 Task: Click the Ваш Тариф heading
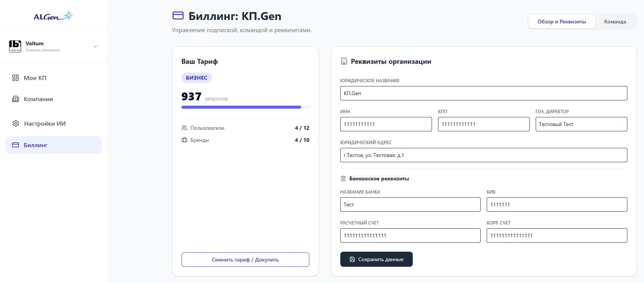(x=200, y=62)
